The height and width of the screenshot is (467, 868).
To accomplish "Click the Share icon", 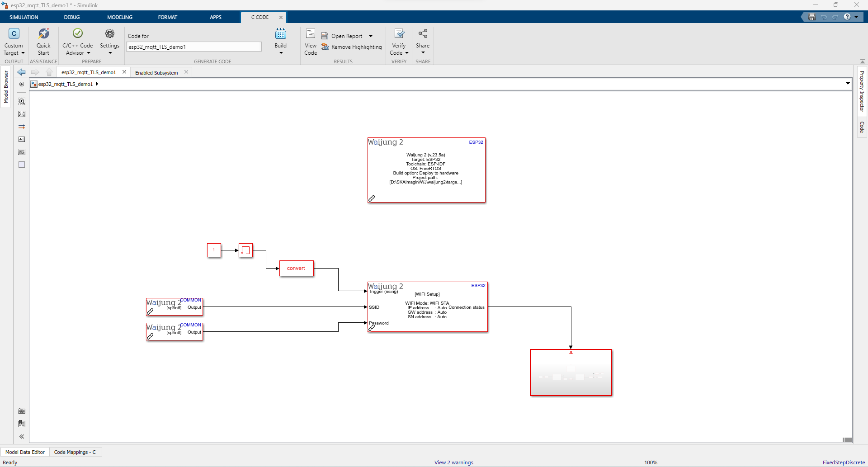I will coord(423,34).
